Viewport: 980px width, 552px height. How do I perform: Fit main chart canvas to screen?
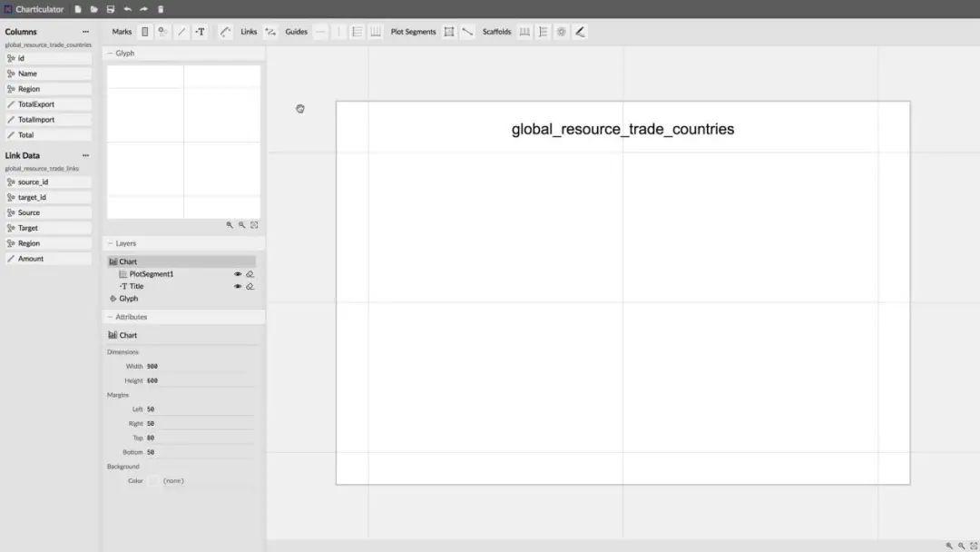pyautogui.click(x=974, y=546)
